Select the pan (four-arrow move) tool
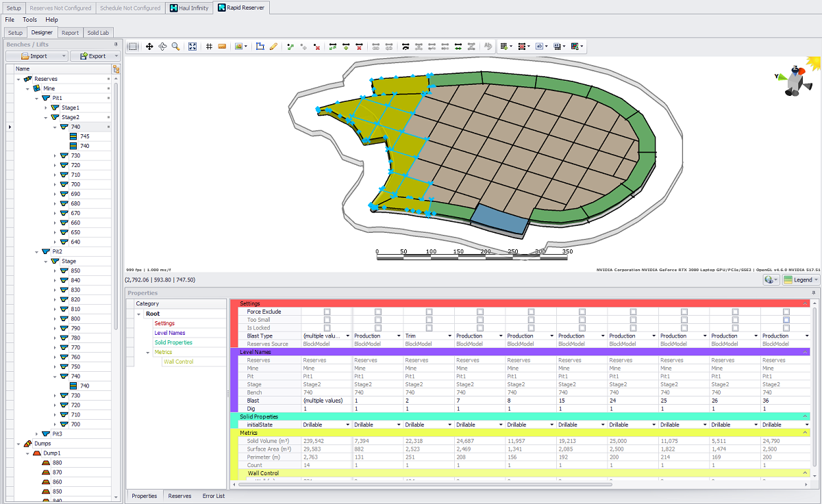Viewport: 822px width, 504px height. click(x=149, y=47)
